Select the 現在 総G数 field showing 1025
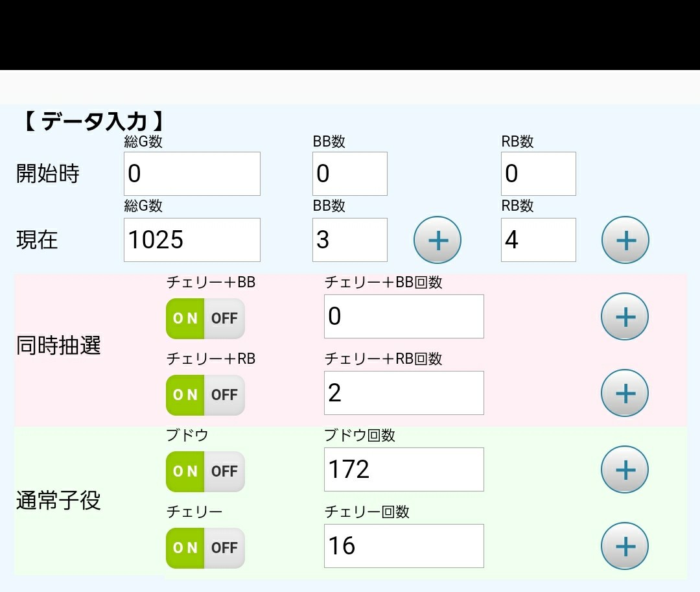The width and height of the screenshot is (700, 592). 192,239
